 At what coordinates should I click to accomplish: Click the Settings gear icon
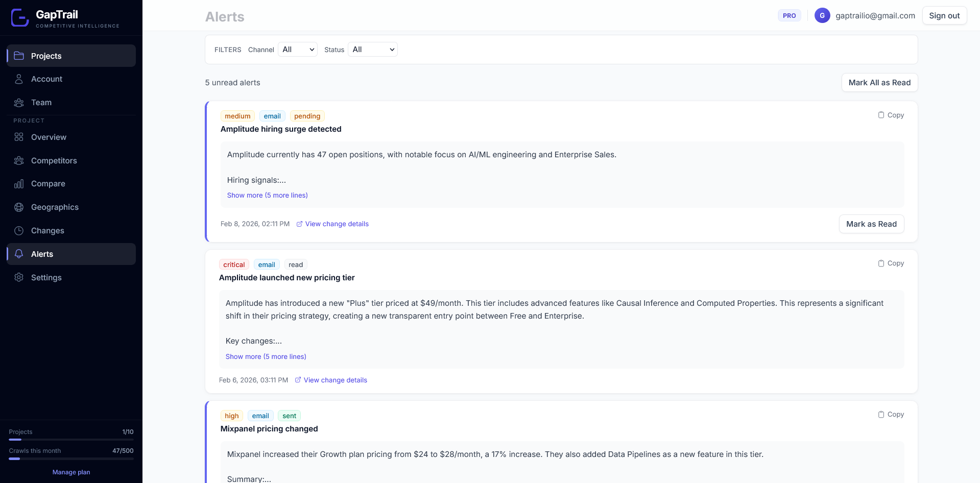point(19,277)
